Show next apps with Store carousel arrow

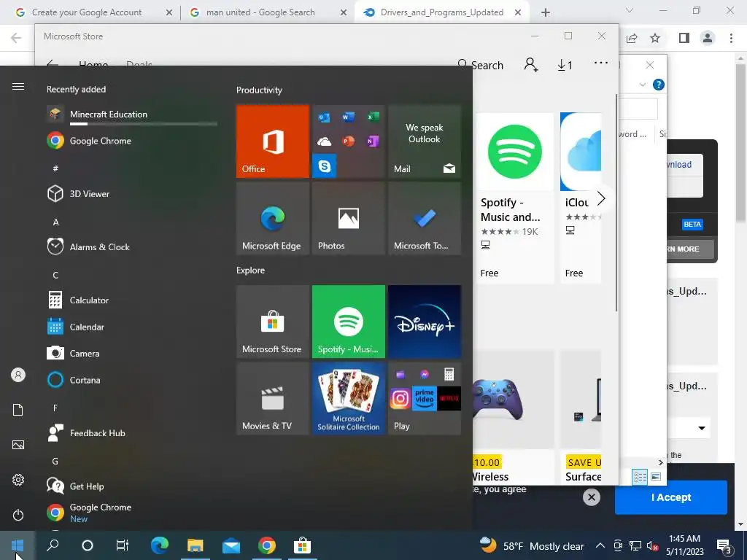[x=601, y=198]
